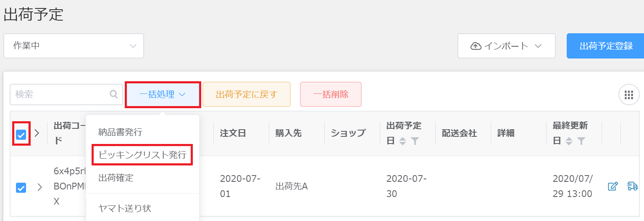The image size is (644, 221).
Task: Click the 最終更新日 filter funnel icon
Action: click(x=581, y=141)
